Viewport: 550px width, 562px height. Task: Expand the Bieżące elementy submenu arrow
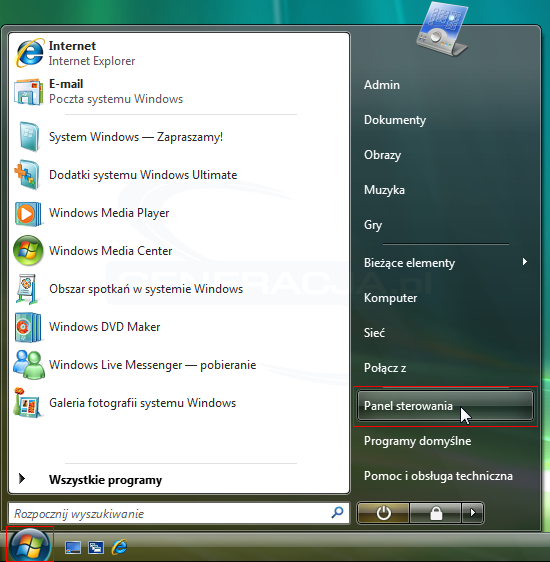[525, 262]
